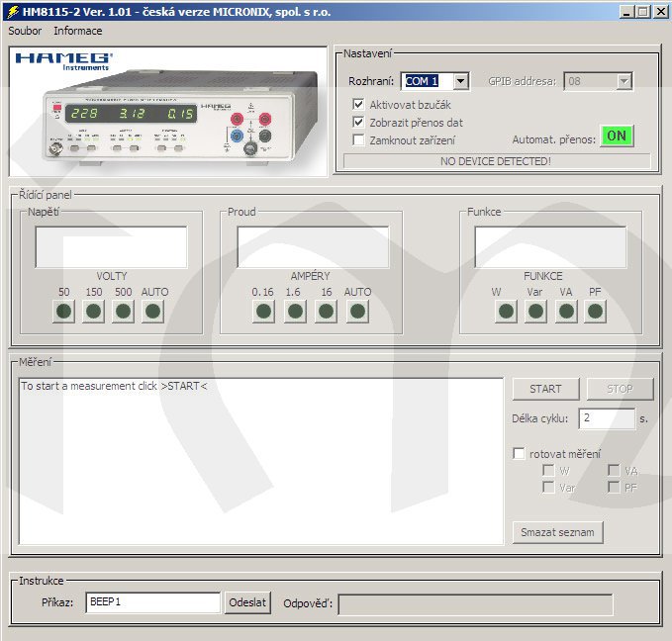672x641 pixels.
Task: Click the Smazat seznam button
Action: (x=557, y=532)
